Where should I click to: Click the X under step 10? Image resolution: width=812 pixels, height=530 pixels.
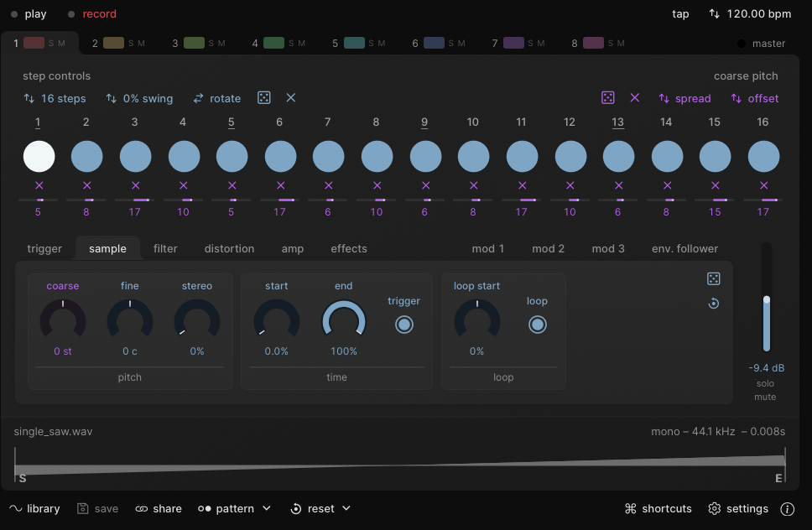[x=474, y=185]
